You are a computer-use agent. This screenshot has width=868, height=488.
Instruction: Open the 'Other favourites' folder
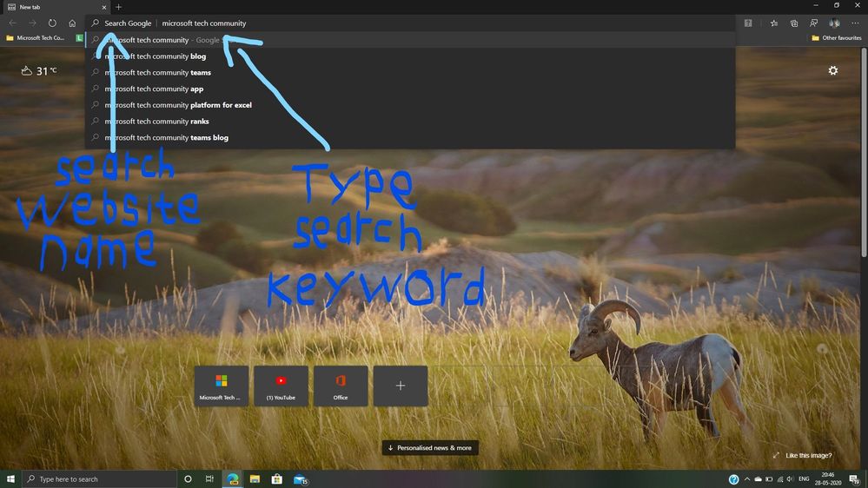point(837,37)
